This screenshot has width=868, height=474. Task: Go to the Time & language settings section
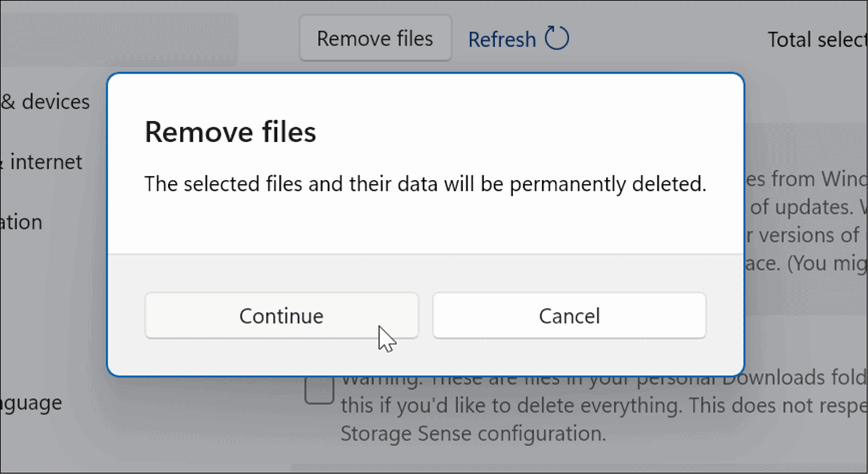(31, 401)
